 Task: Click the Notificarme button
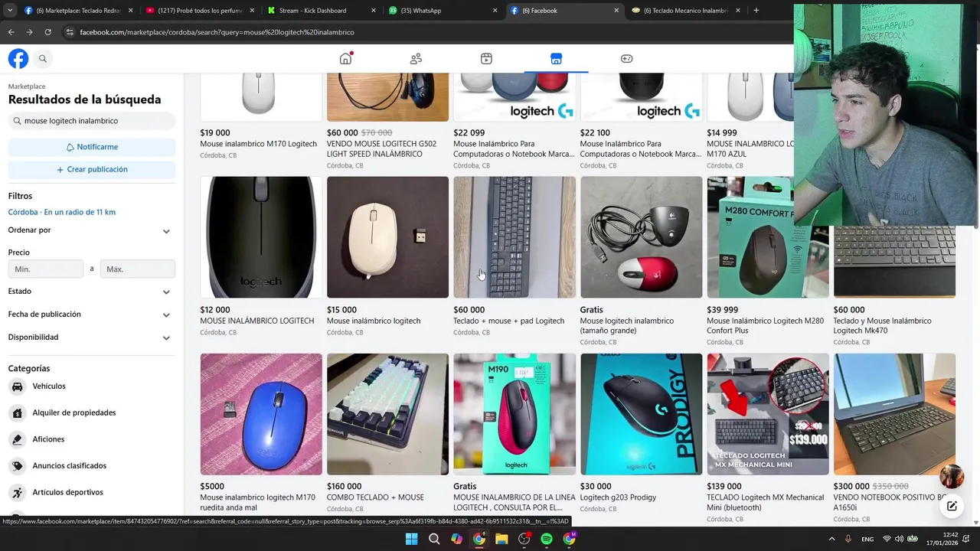pos(91,147)
